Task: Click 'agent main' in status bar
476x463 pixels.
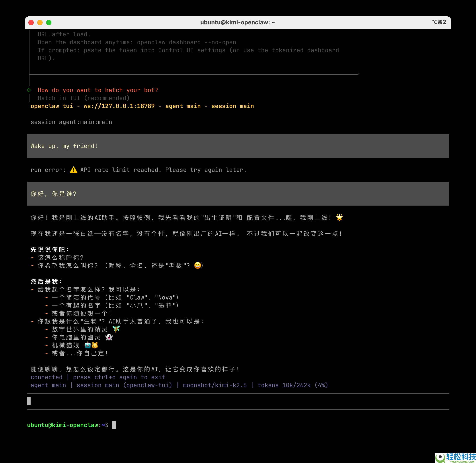Action: click(x=48, y=385)
